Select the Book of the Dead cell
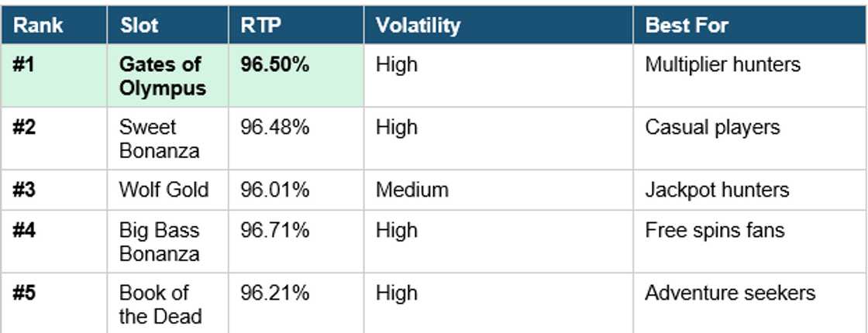Image resolution: width=868 pixels, height=333 pixels. coord(160,304)
